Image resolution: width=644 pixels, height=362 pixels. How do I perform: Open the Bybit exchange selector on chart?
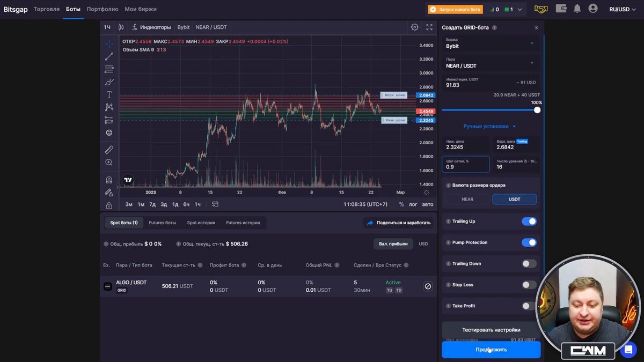pos(184,27)
